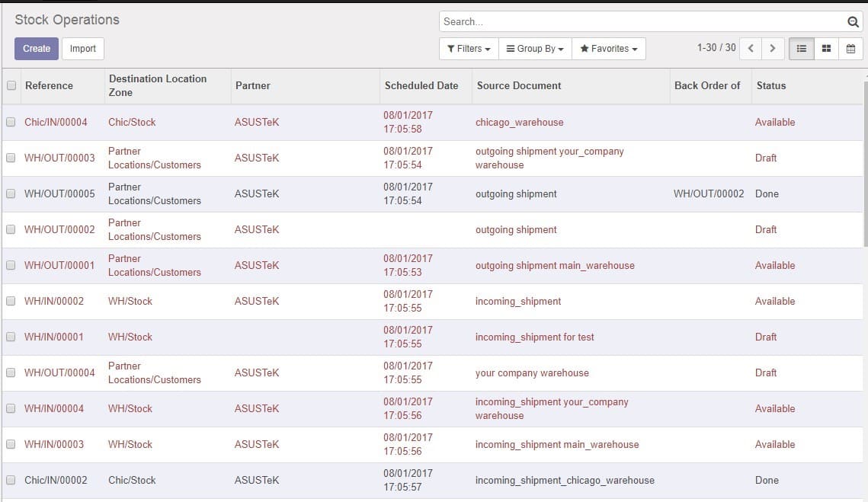Go to previous page of records
The height and width of the screenshot is (502, 868).
751,49
